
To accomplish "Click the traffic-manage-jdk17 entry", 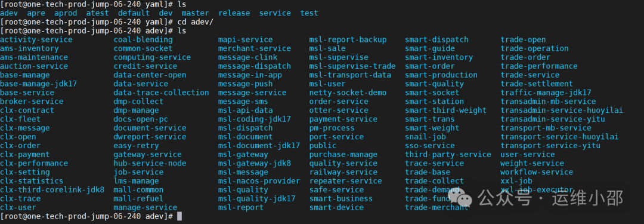I will click(x=546, y=93).
